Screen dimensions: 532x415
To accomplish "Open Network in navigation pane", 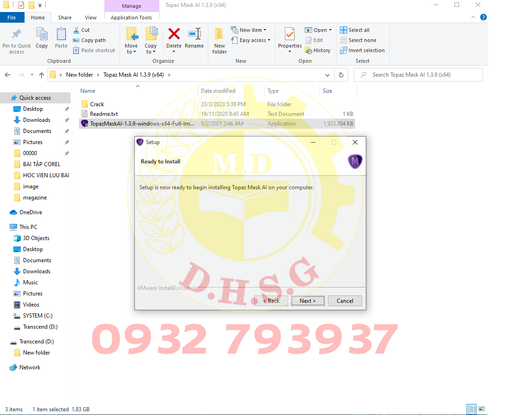I will pyautogui.click(x=30, y=367).
